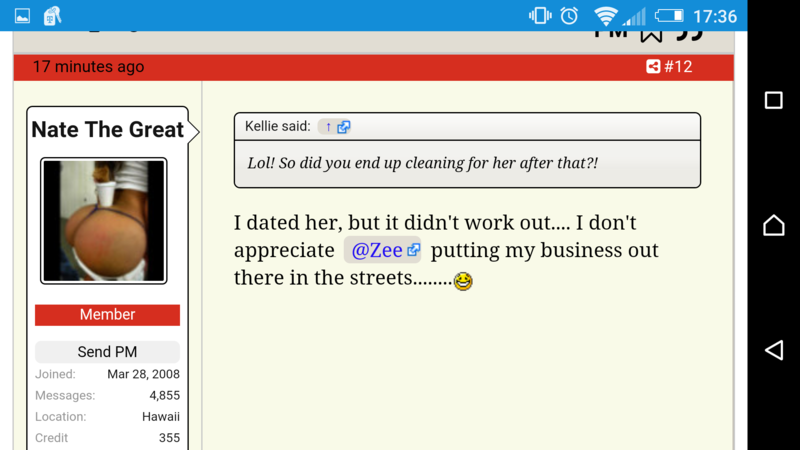Tap the Wi-Fi status bar icon
This screenshot has height=450, width=800.
(x=605, y=16)
